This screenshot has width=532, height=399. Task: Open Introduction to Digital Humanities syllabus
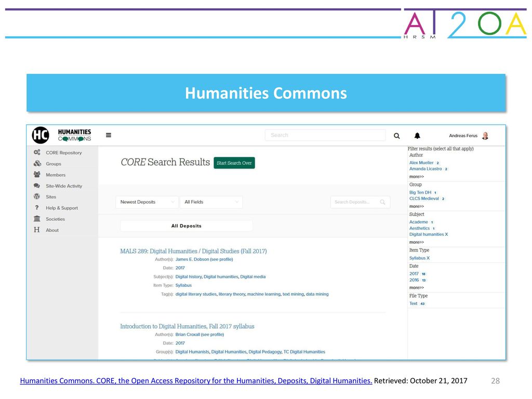point(187,326)
